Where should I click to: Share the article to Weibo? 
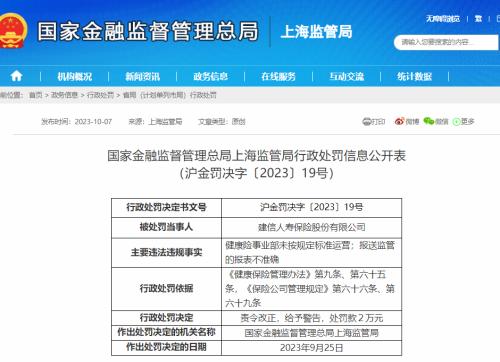[x=407, y=122]
